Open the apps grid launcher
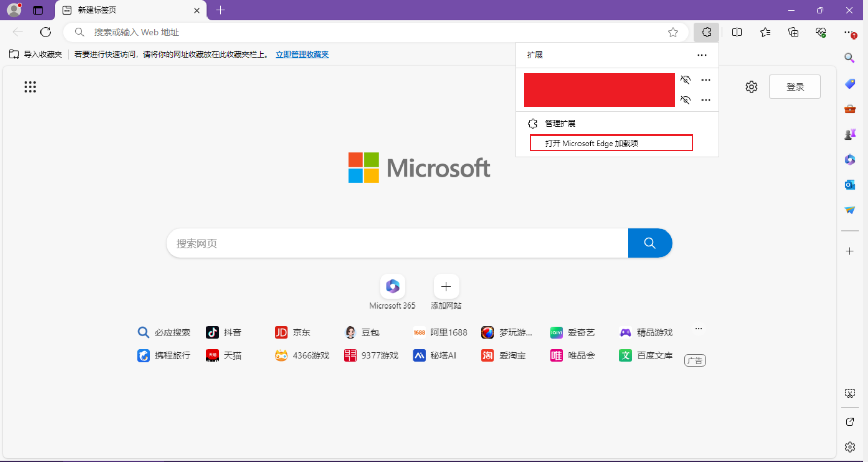Image resolution: width=868 pixels, height=462 pixels. point(30,87)
